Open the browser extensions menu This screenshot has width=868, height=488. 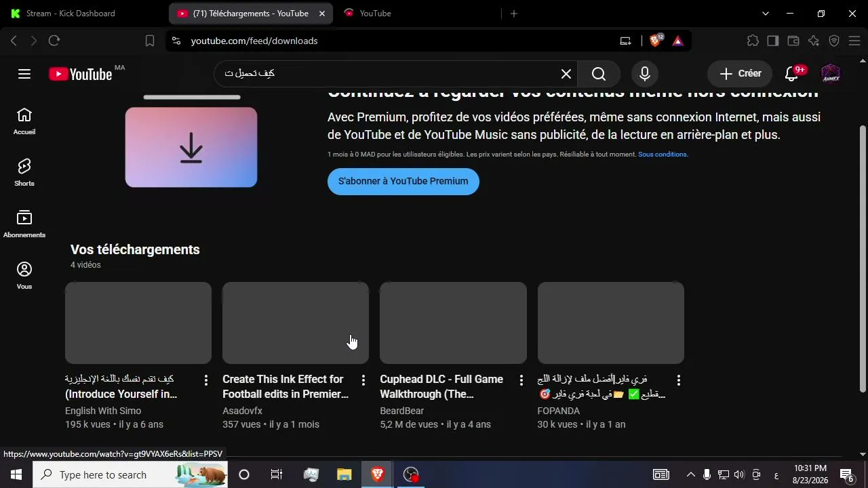tap(753, 41)
